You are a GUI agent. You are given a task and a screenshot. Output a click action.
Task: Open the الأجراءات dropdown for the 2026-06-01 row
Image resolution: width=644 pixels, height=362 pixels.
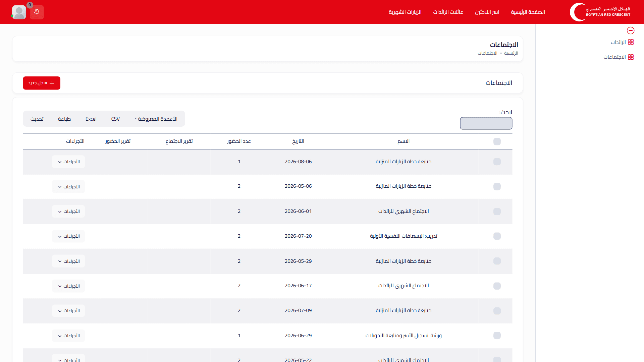pos(68,212)
